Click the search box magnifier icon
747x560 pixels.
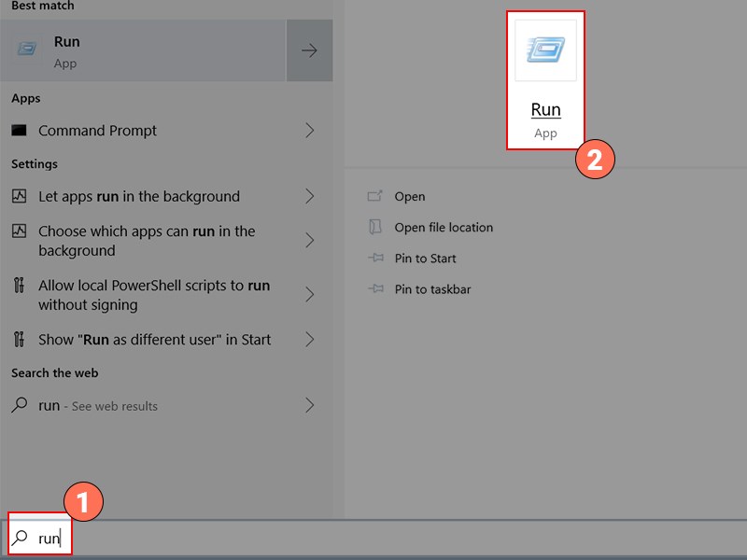[x=20, y=538]
